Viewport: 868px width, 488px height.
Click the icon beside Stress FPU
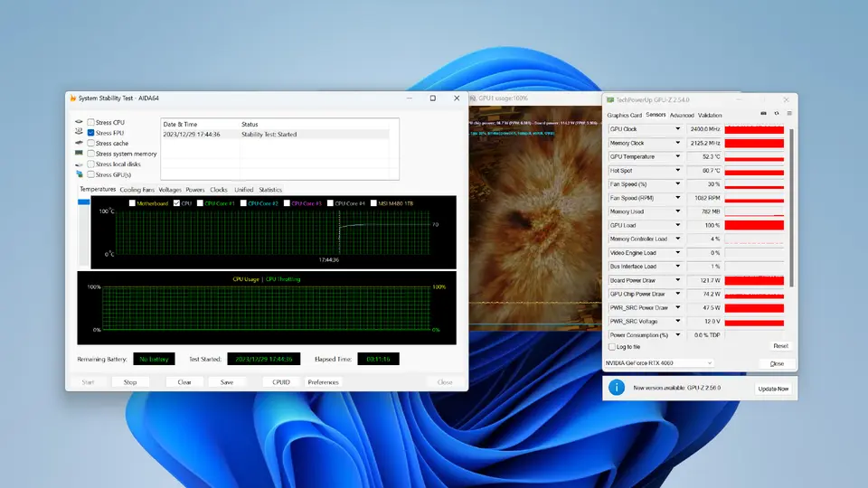[80, 132]
